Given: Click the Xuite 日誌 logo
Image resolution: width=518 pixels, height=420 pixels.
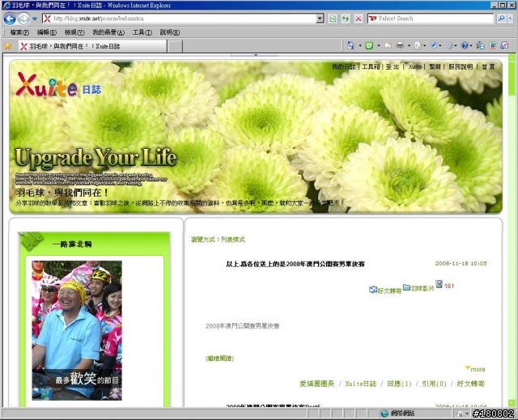Looking at the screenshot, I should (x=59, y=85).
